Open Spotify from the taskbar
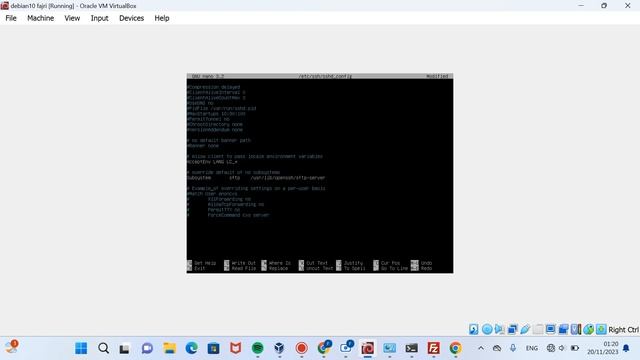 258,348
